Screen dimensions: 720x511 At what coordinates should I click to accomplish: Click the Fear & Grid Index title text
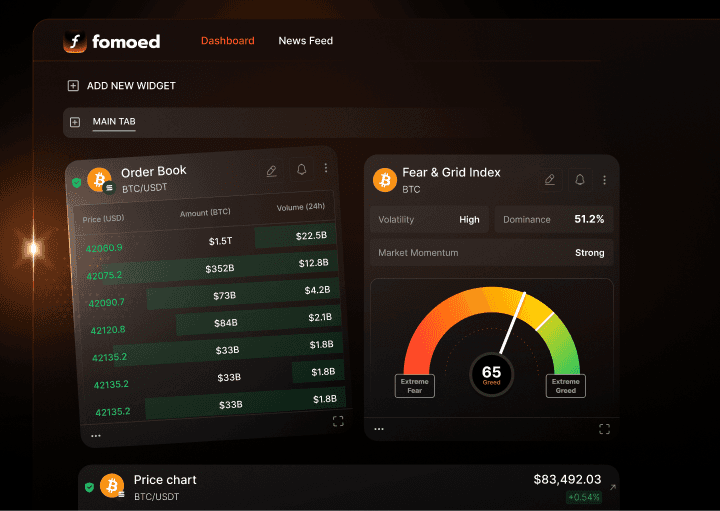tap(451, 173)
